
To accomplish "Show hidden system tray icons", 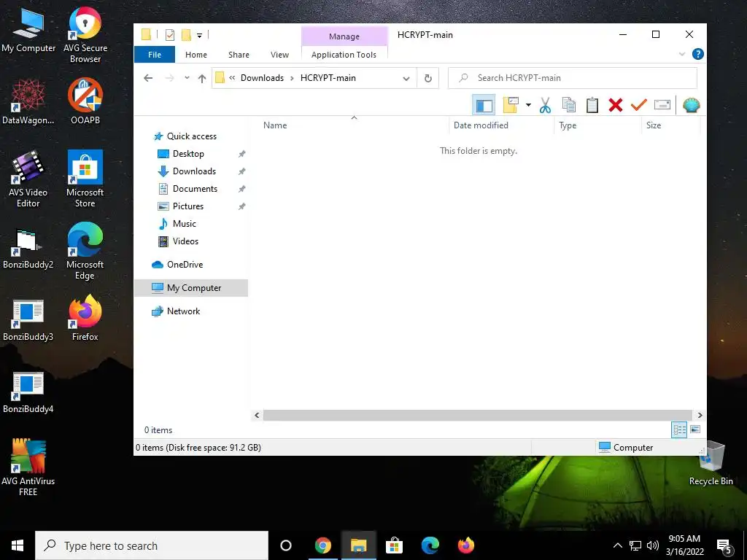I will point(617,545).
